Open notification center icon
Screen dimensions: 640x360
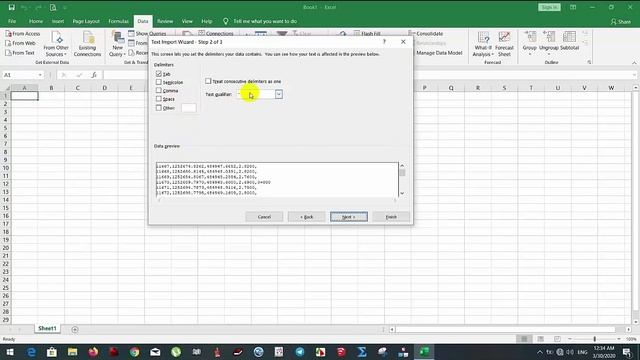[627, 352]
